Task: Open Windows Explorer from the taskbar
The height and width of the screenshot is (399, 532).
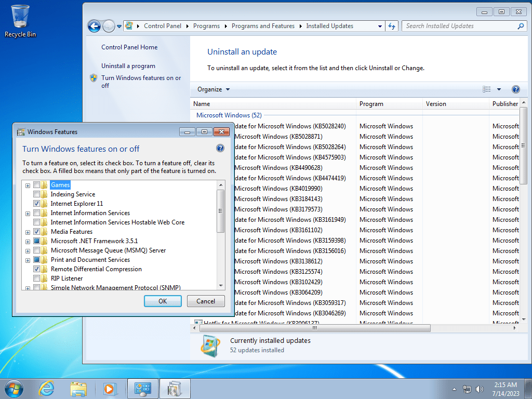Action: pos(78,389)
